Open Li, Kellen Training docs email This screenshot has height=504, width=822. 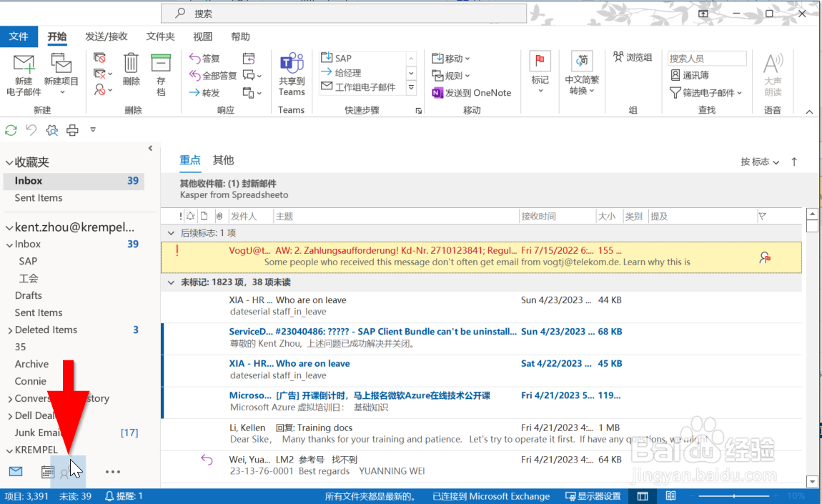pos(481,434)
